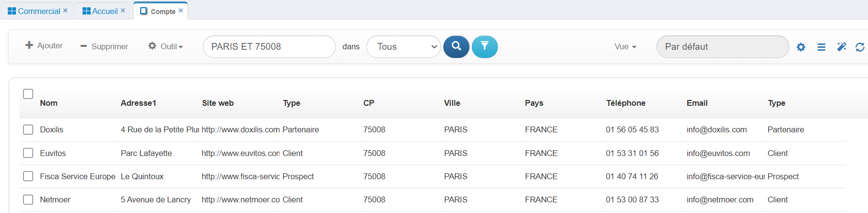The height and width of the screenshot is (213, 868).
Task: Tick the checkbox for Doxilis
Action: click(x=28, y=129)
